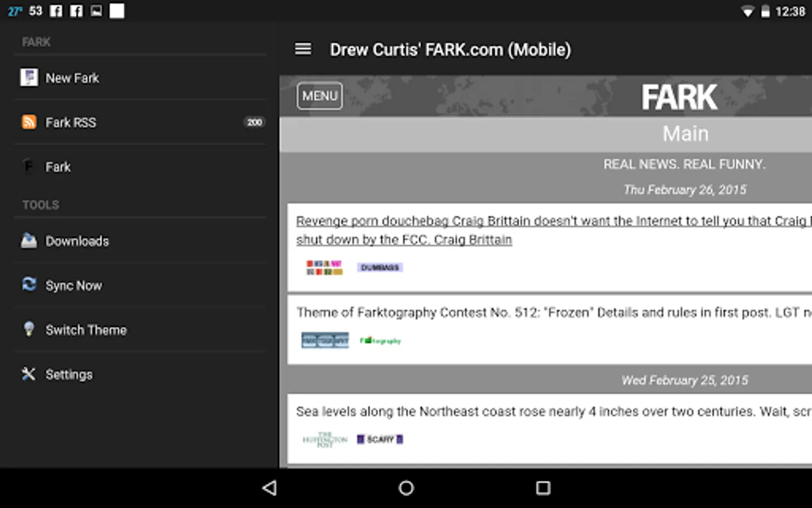Open the MENU button on Fark page
The height and width of the screenshot is (508, 812).
pyautogui.click(x=320, y=96)
